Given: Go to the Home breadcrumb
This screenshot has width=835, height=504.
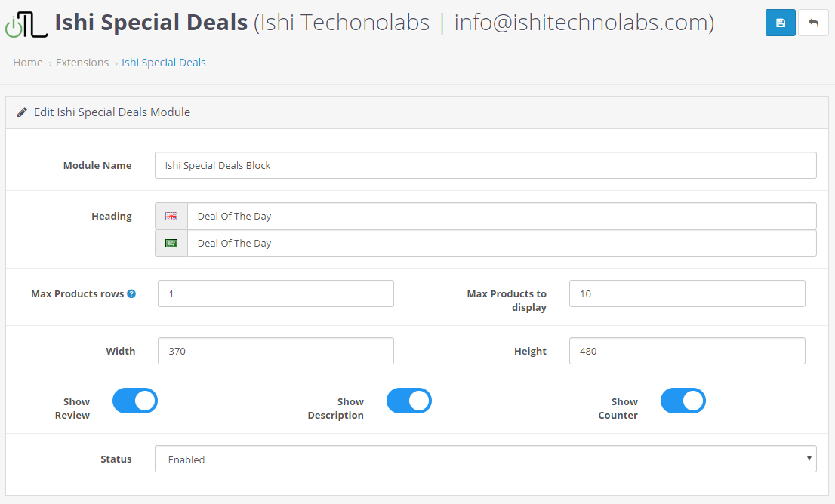Looking at the screenshot, I should click(28, 63).
